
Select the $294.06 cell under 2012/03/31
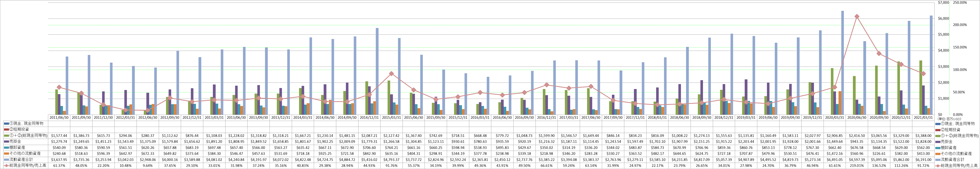[x=126, y=136]
